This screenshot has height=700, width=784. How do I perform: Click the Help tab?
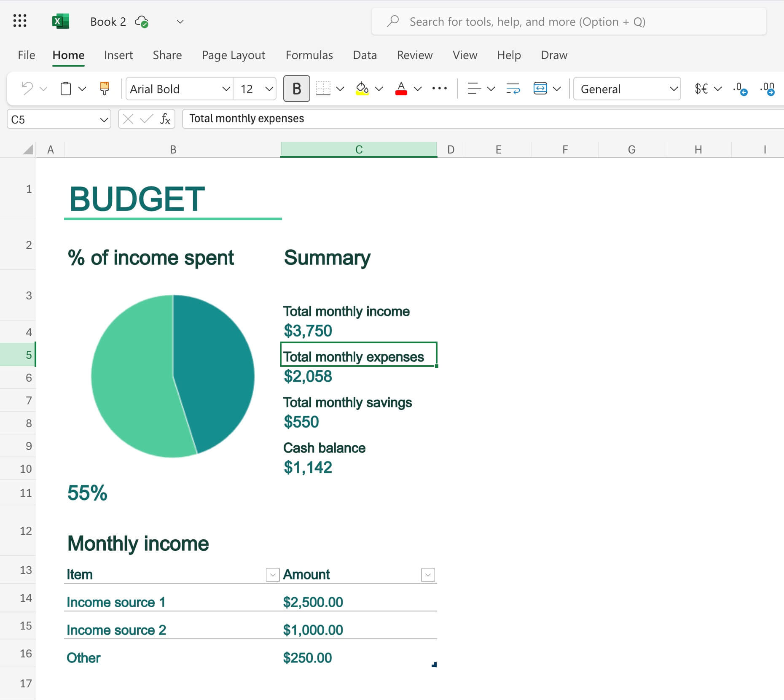point(509,55)
